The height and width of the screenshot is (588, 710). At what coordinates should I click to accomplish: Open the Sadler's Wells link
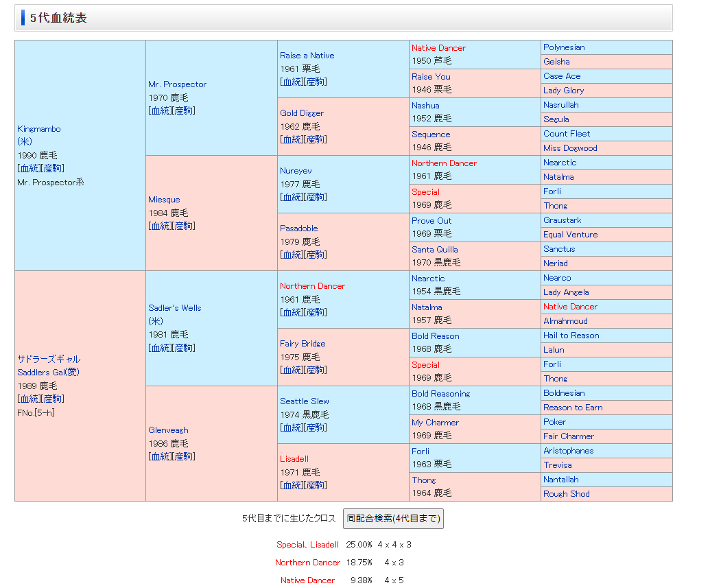point(174,308)
